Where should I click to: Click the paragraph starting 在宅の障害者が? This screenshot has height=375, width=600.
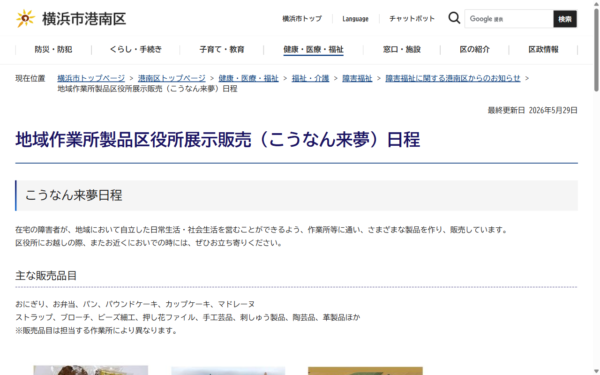pos(261,230)
